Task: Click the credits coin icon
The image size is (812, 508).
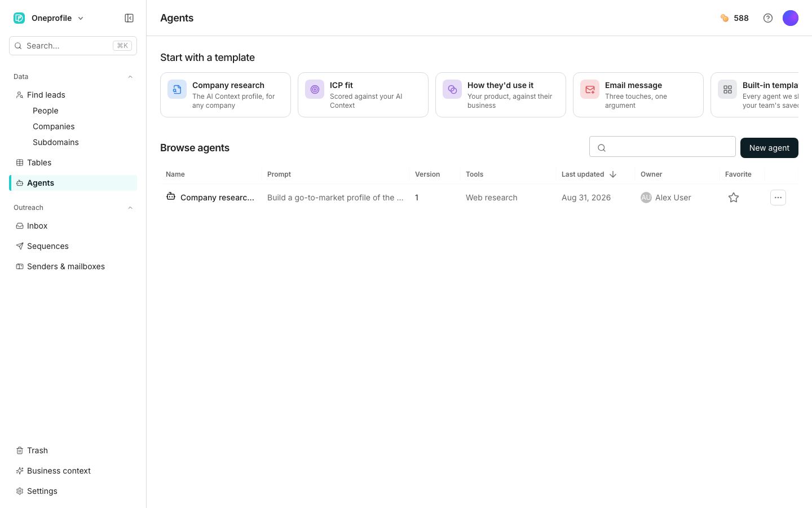Action: 725,18
